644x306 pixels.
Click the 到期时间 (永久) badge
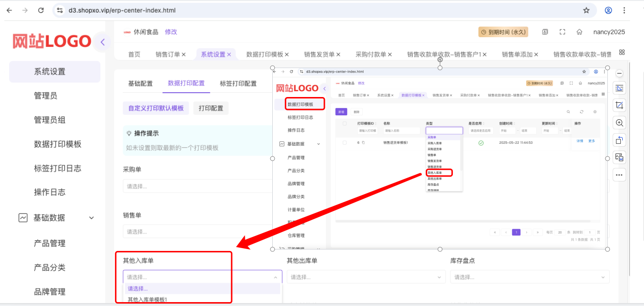tap(503, 32)
